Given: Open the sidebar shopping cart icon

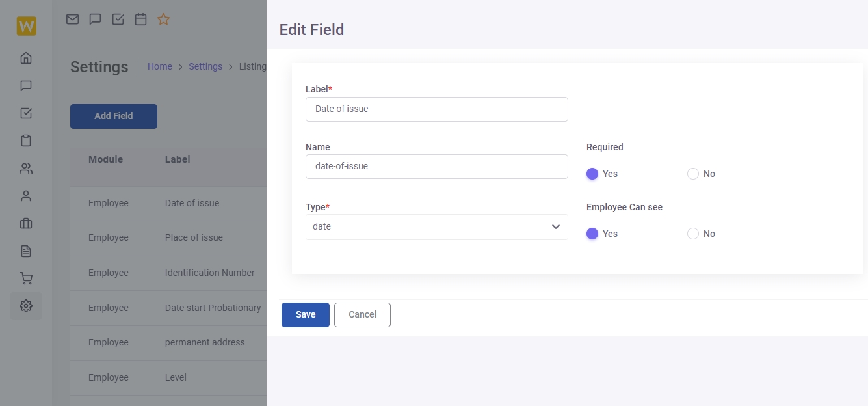Looking at the screenshot, I should click(26, 278).
